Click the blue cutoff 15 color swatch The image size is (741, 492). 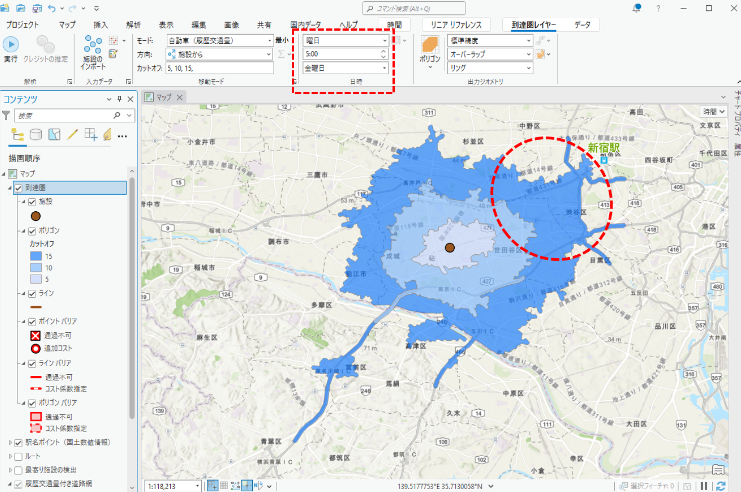pyautogui.click(x=35, y=256)
